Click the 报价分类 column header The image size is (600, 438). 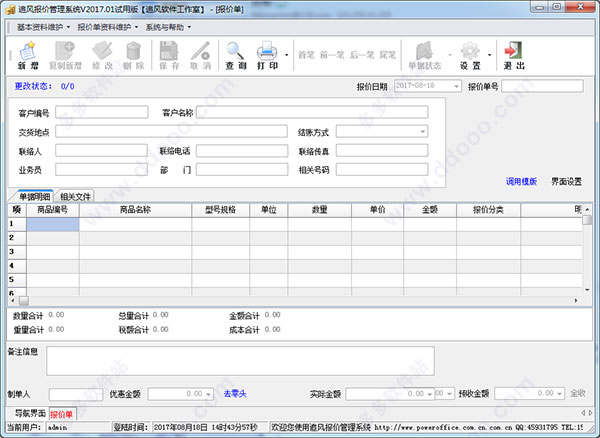click(488, 210)
